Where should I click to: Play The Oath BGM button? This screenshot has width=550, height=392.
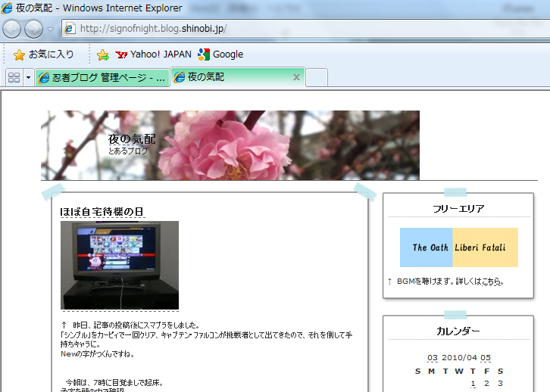(427, 247)
